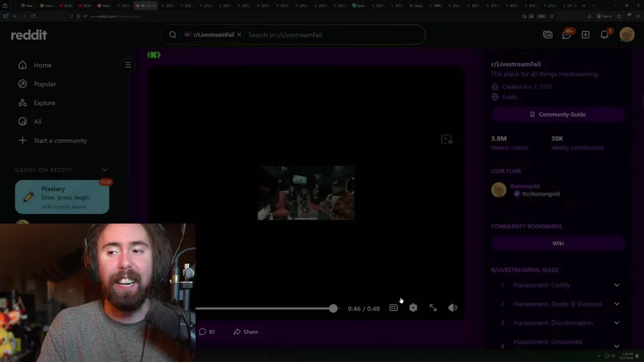This screenshot has width=644, height=362.
Task: Click the reddit logo
Action: (x=29, y=35)
